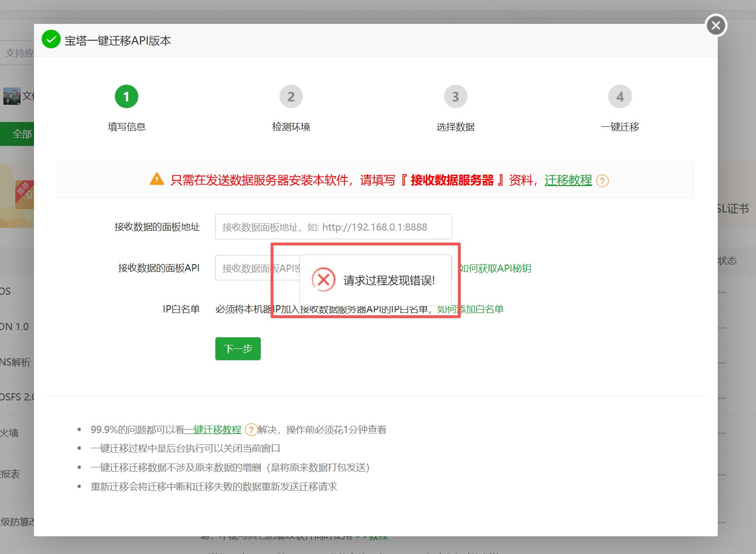Click the red error icon in the toast message
The height and width of the screenshot is (554, 756).
pos(323,279)
